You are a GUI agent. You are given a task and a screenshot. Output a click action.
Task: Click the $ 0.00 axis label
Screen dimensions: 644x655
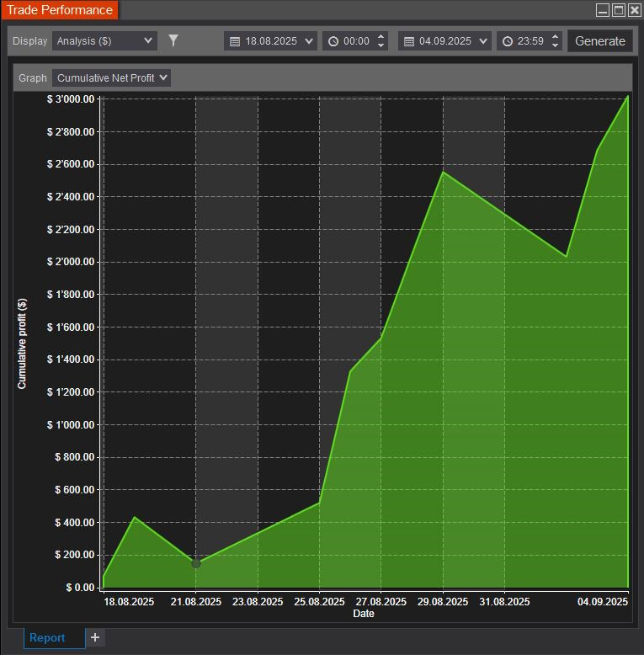[80, 588]
